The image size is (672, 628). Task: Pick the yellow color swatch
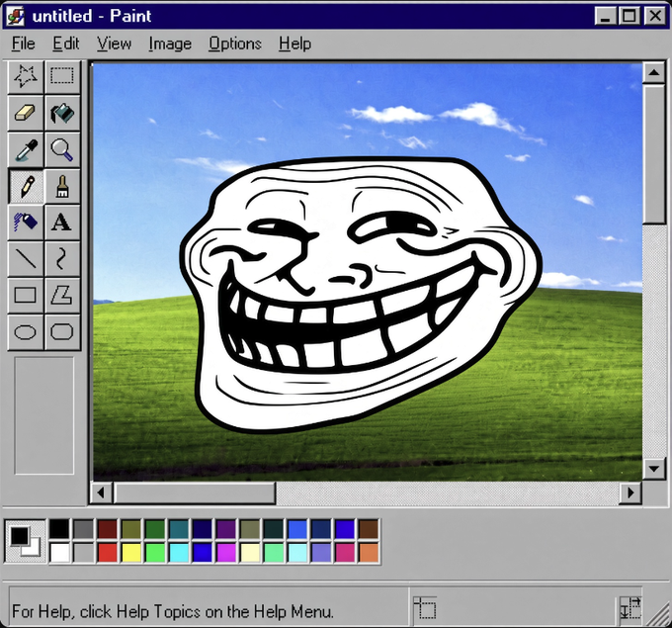(131, 553)
